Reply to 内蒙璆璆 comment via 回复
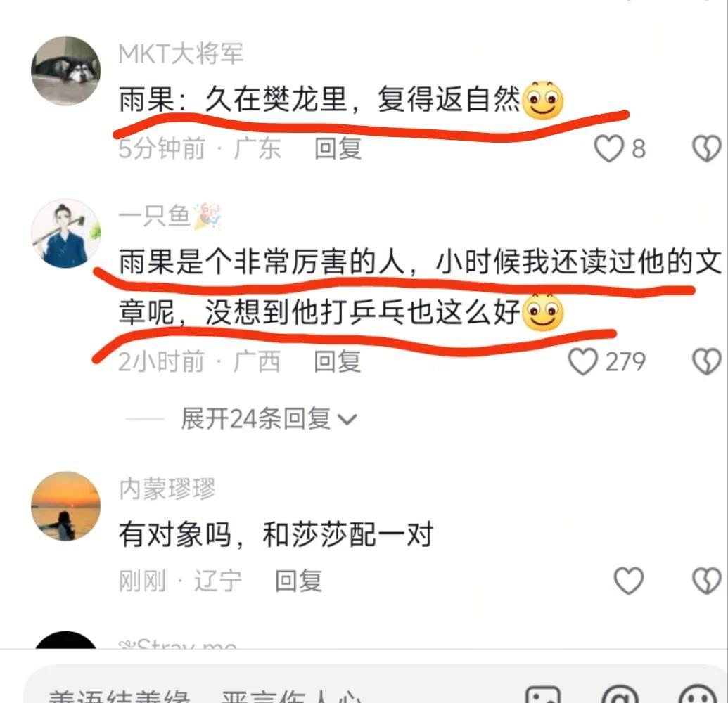The width and height of the screenshot is (728, 703). pyautogui.click(x=298, y=581)
